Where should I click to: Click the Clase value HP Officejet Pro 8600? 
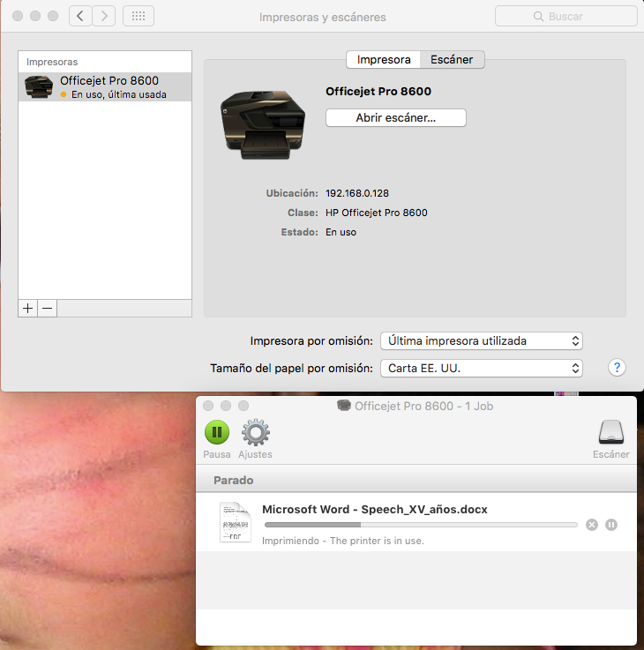coord(376,213)
